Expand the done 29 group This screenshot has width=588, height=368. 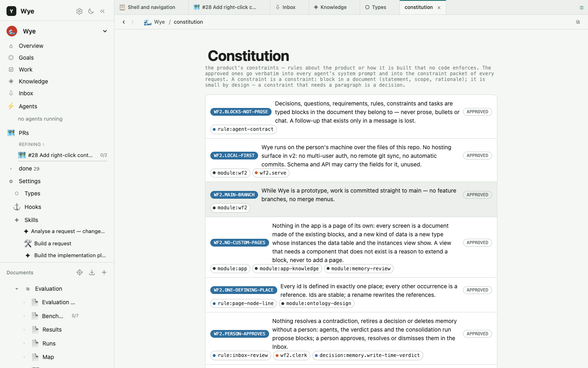click(11, 168)
